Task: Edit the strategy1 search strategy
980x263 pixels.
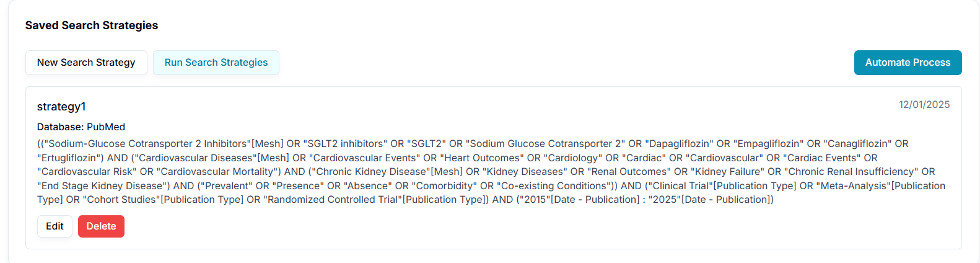Action: [x=55, y=226]
